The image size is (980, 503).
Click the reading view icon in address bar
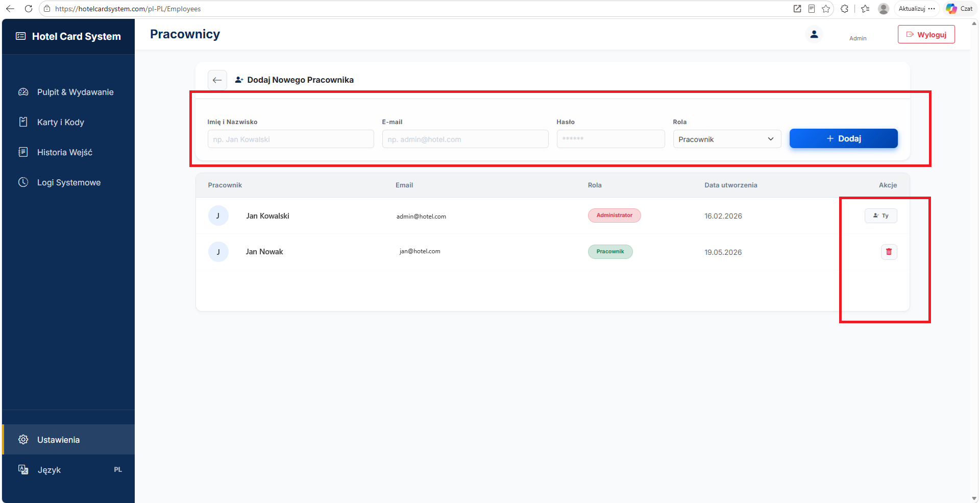tap(812, 9)
